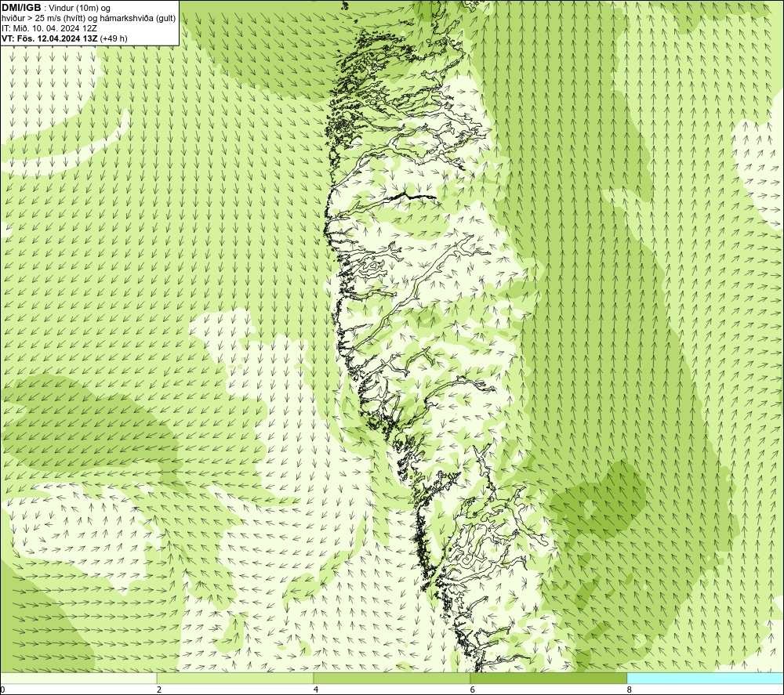
Task: Click the 2–4 light green color band
Action: tap(235, 678)
